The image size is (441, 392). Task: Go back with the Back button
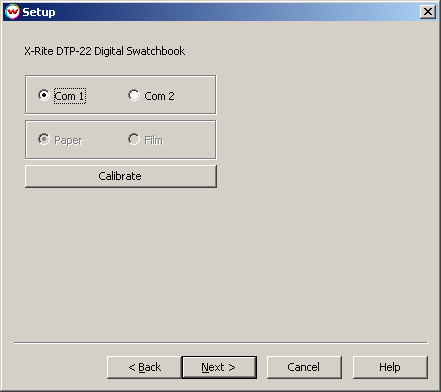tap(144, 367)
